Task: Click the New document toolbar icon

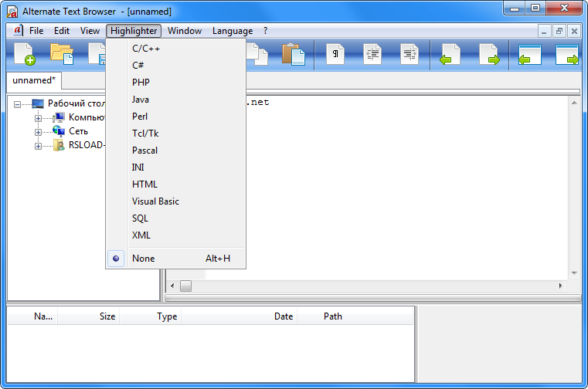Action: [25, 54]
